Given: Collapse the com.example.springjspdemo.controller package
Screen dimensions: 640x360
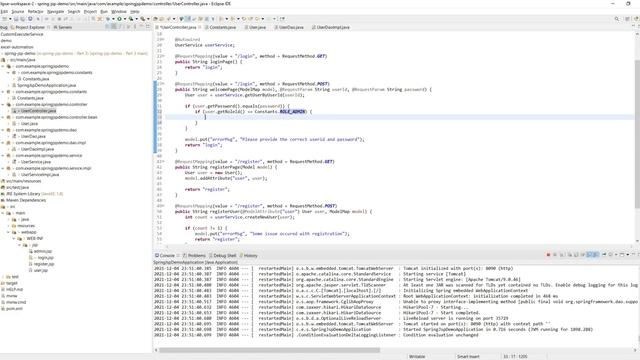Looking at the screenshot, I should pyautogui.click(x=3, y=104).
